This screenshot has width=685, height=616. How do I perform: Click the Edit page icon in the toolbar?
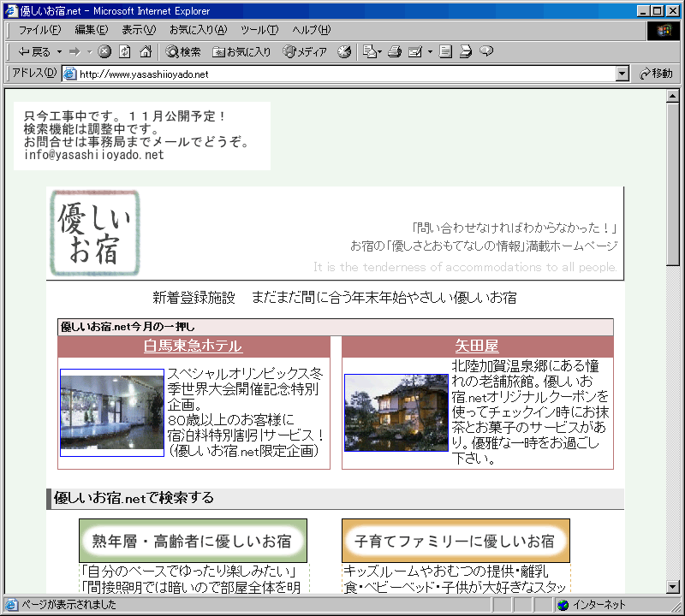coord(415,52)
